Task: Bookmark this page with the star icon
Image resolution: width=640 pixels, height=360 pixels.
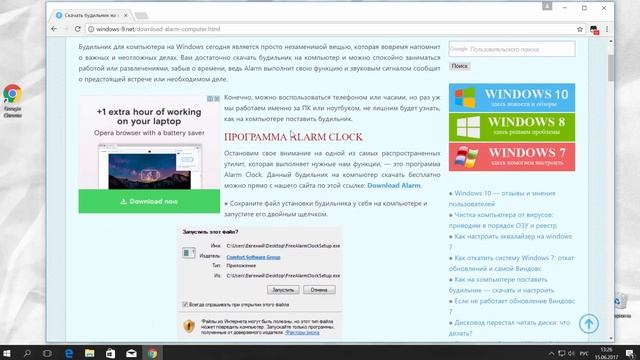Action: tap(580, 29)
